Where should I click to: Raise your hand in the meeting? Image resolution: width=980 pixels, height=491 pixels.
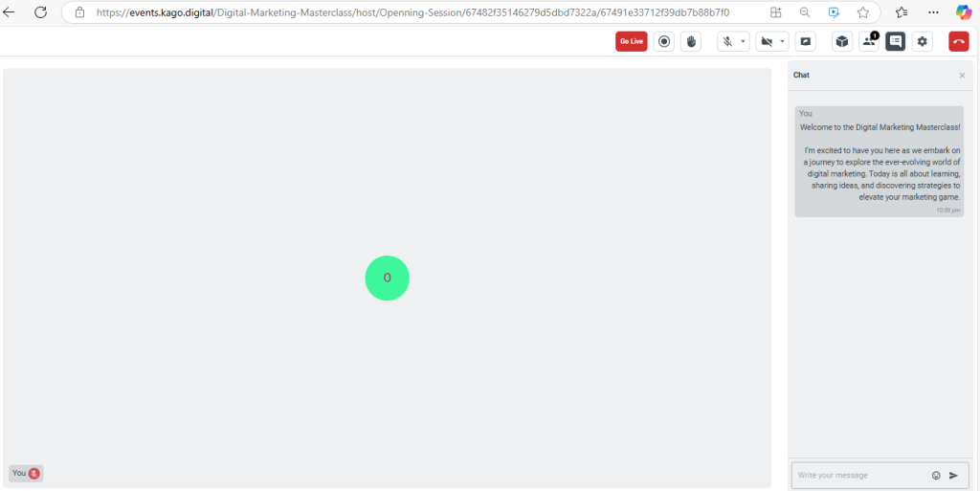point(691,41)
